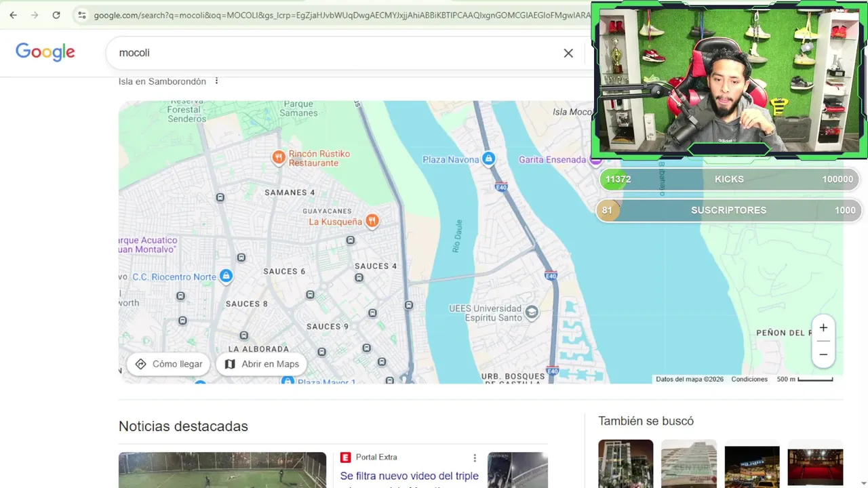Click the SUSCRIPTORES progress bar
The image size is (868, 488).
[x=729, y=210]
